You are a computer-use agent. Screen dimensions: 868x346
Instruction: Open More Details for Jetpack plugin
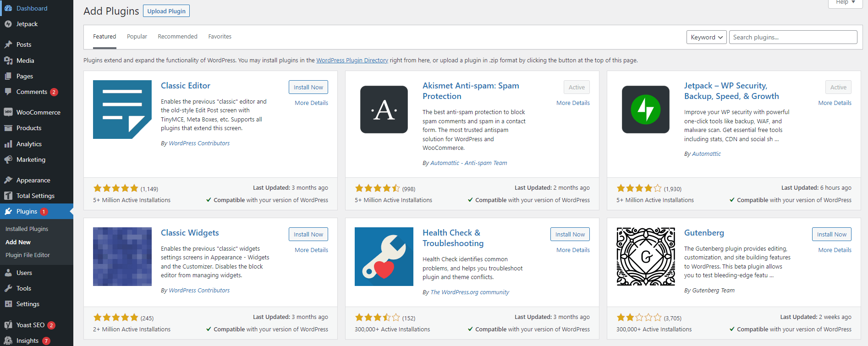tap(835, 103)
